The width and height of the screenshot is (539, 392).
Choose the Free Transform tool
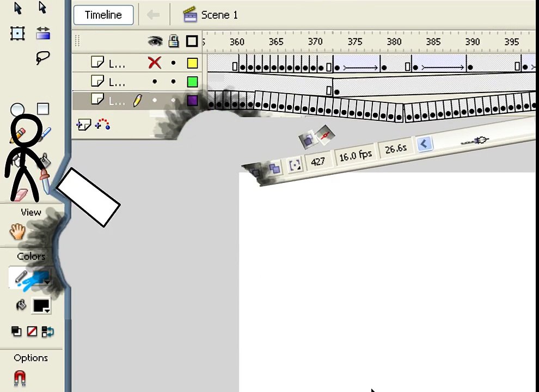point(17,33)
